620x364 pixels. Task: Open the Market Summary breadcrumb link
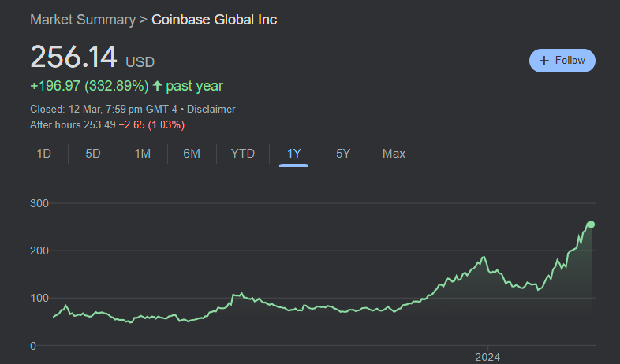point(83,20)
